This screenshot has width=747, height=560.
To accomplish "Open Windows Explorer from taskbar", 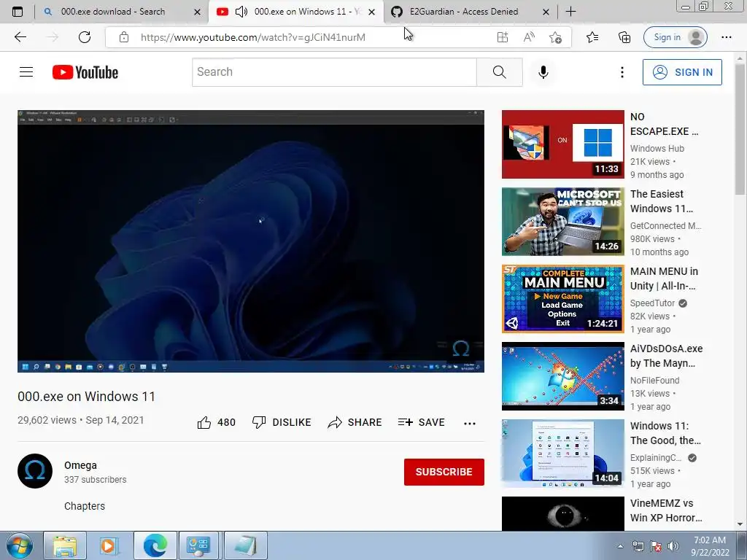I will click(x=65, y=545).
